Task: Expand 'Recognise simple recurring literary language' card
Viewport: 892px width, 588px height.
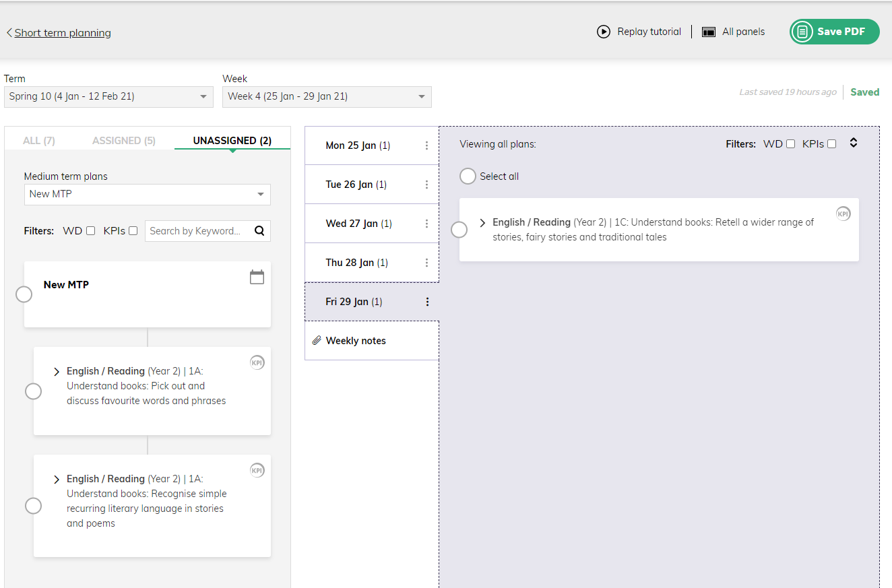Action: [57, 480]
